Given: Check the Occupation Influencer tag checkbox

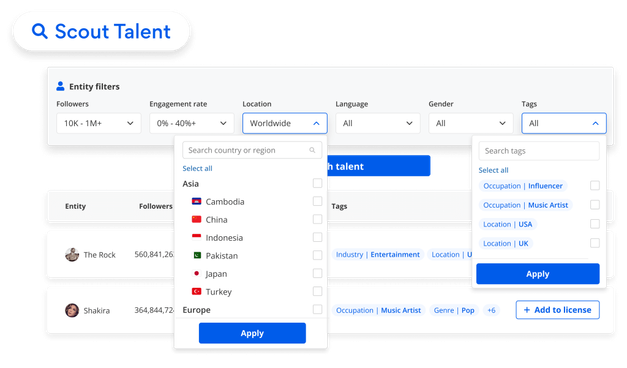Looking at the screenshot, I should [595, 186].
